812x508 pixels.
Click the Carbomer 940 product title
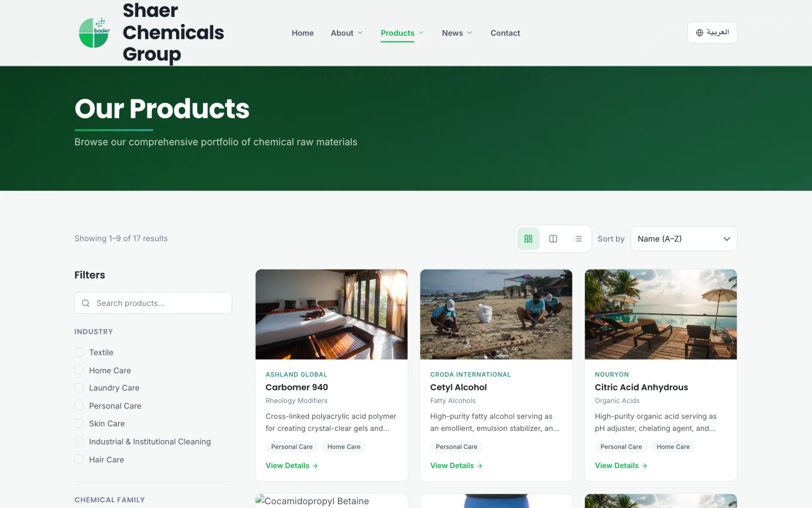click(297, 387)
